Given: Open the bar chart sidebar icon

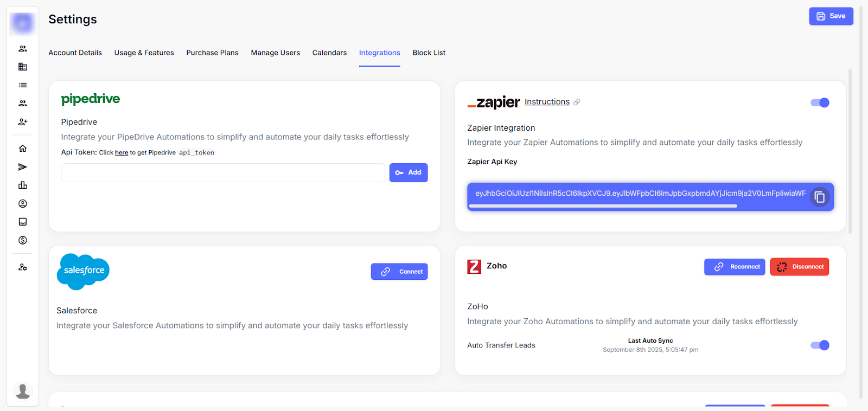Looking at the screenshot, I should tap(23, 185).
